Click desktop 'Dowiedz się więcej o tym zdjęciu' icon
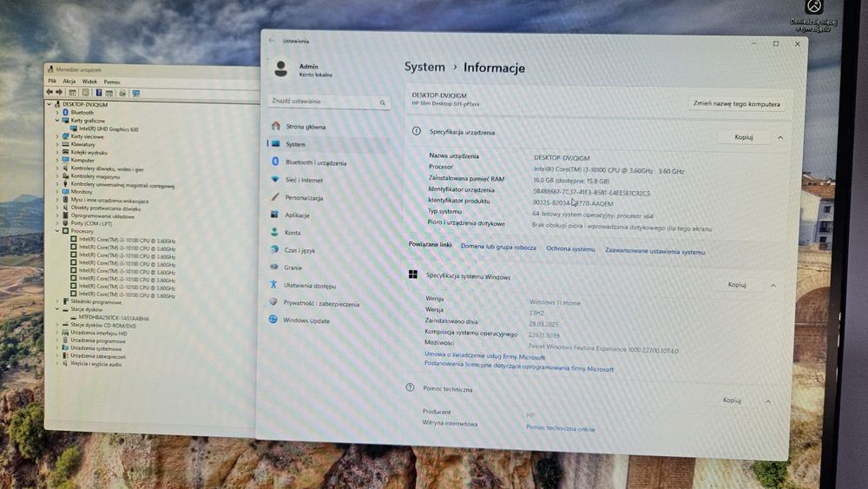 point(814,16)
